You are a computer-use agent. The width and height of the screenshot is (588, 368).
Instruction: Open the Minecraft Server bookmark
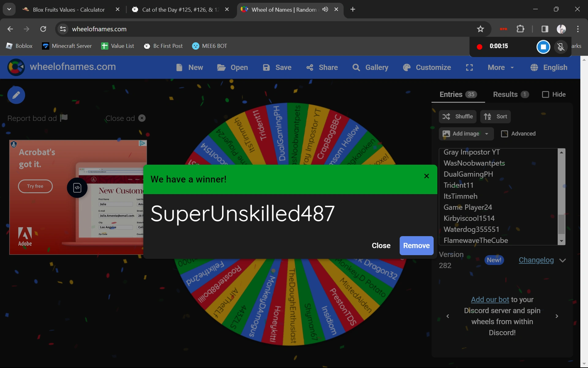pos(67,46)
